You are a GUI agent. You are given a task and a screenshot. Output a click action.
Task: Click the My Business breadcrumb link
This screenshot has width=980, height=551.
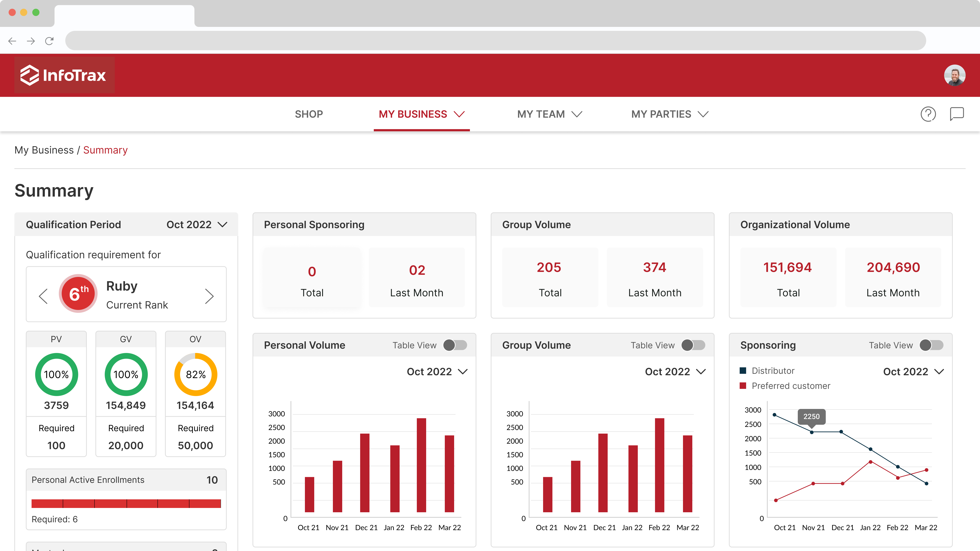[44, 150]
